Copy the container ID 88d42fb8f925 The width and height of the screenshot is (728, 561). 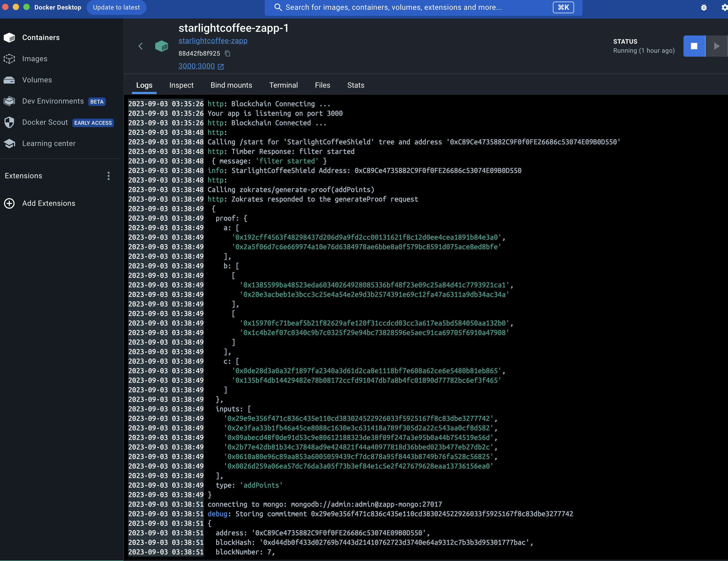click(x=228, y=54)
